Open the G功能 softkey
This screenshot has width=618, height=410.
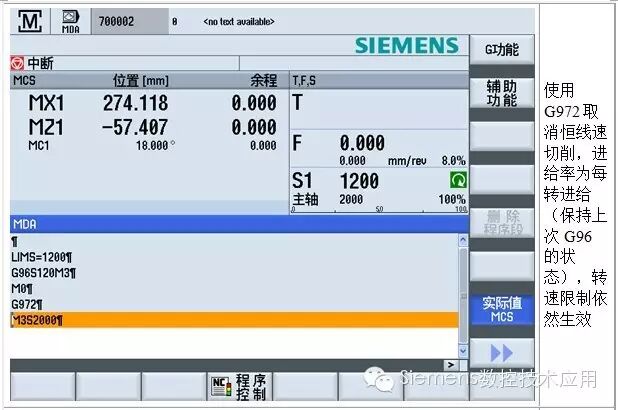pos(502,50)
